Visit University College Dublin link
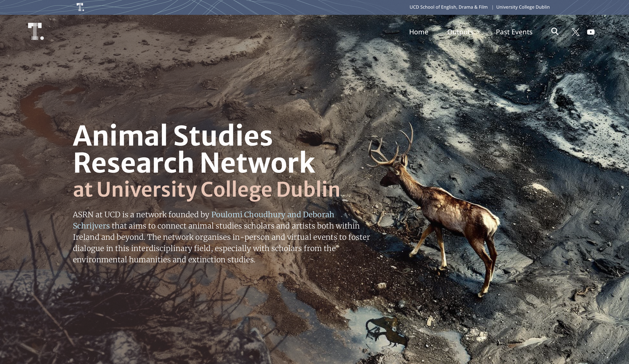Viewport: 629px width, 364px height. click(523, 7)
